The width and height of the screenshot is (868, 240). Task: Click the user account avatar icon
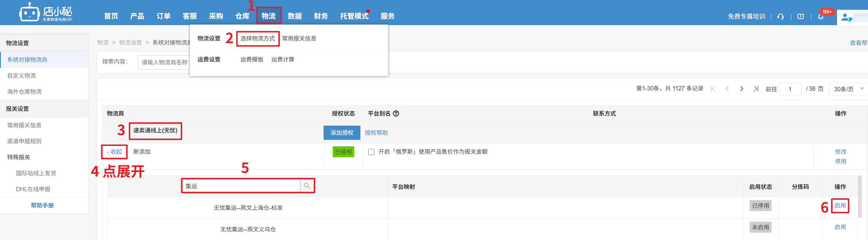pyautogui.click(x=846, y=17)
